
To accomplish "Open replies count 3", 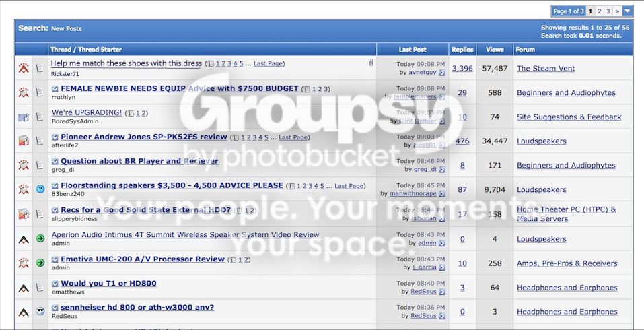I will pos(462,288).
